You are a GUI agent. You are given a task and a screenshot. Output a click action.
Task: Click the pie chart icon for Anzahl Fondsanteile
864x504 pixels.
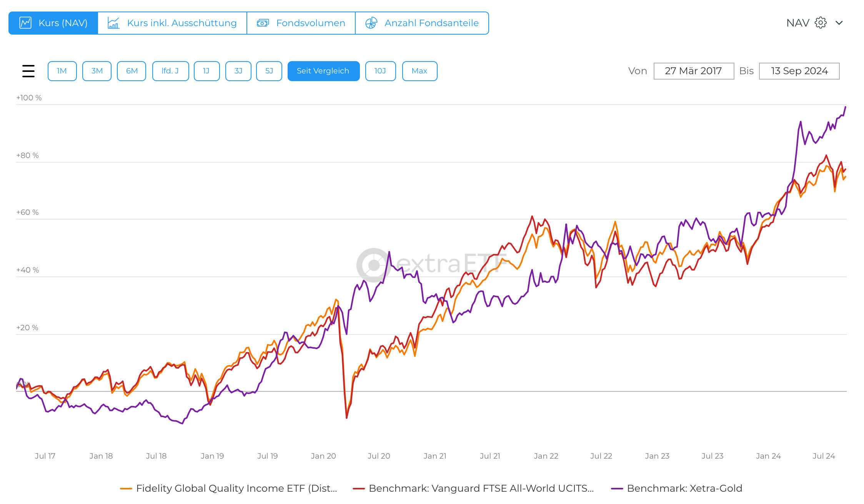click(371, 23)
